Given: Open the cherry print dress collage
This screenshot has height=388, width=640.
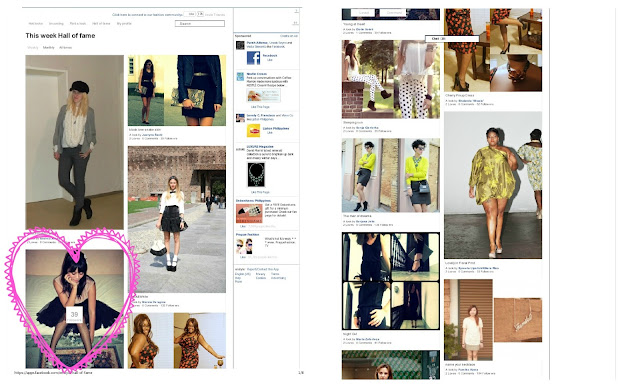Looking at the screenshot, I should click(493, 50).
